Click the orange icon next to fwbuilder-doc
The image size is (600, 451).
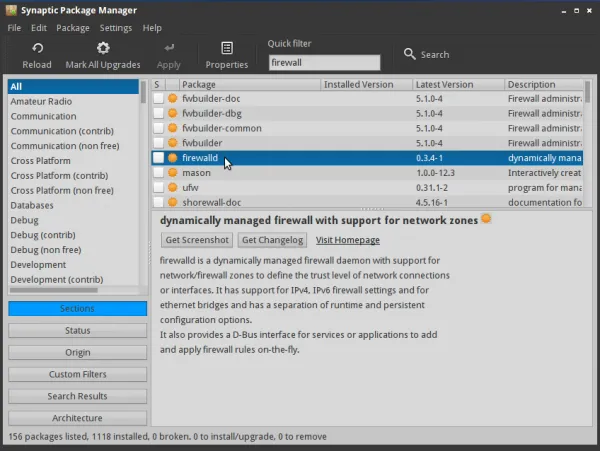(x=173, y=99)
